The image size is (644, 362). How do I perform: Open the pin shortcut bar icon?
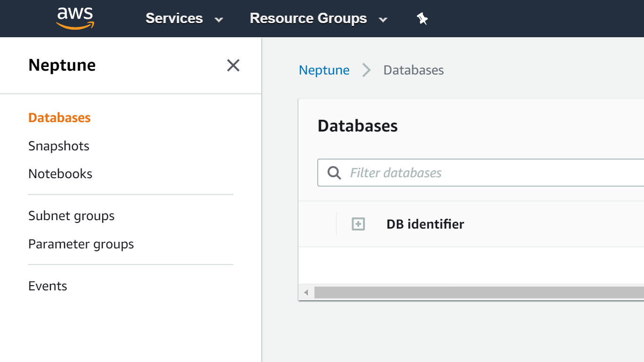pos(422,18)
